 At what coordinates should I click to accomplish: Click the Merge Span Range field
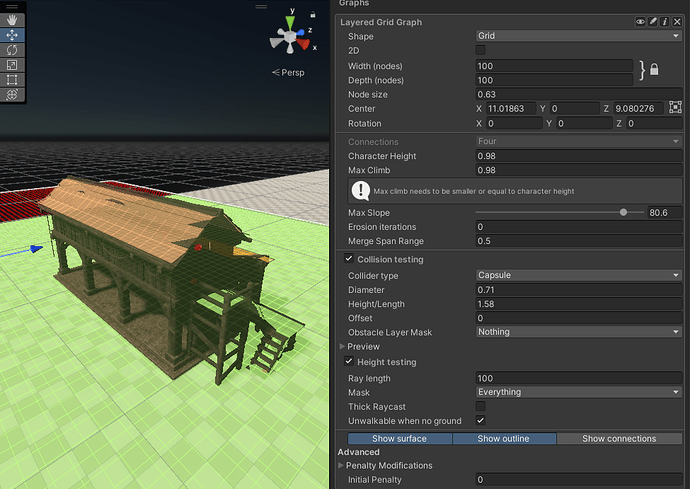point(579,241)
